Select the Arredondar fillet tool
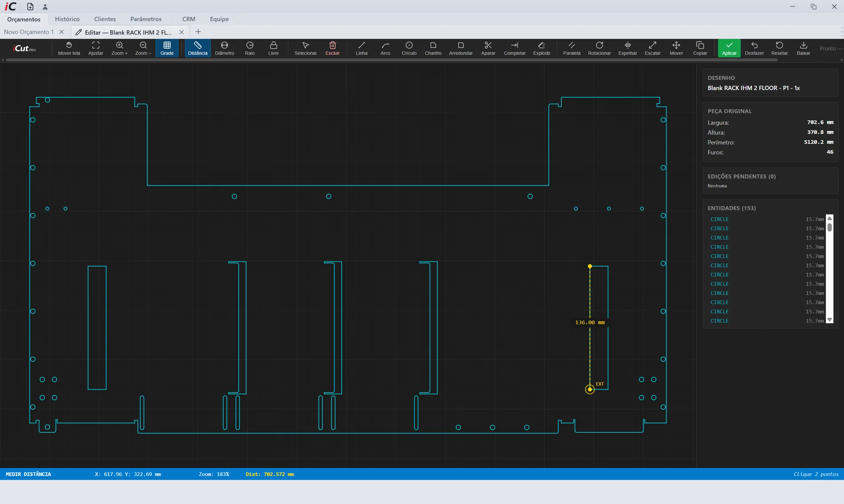This screenshot has width=844, height=504. coord(461,48)
